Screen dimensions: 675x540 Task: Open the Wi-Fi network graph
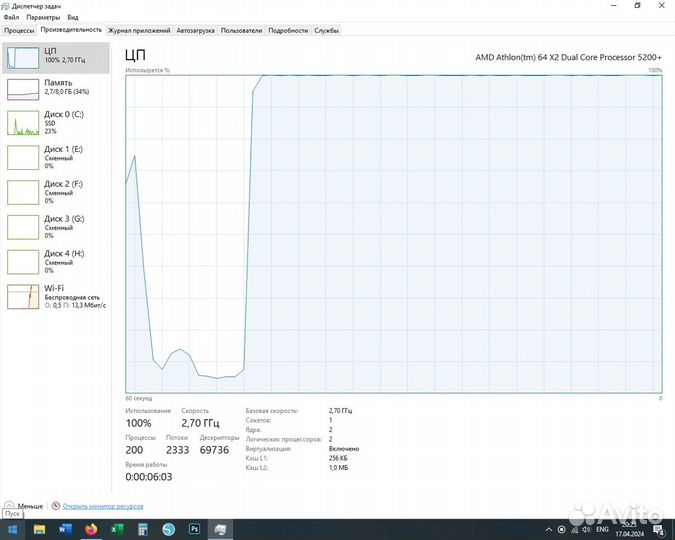[x=55, y=296]
